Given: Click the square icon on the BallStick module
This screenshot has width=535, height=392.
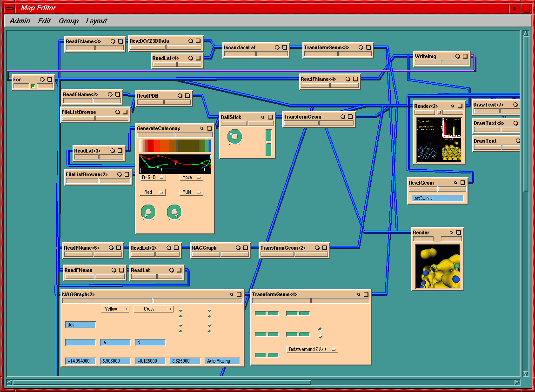Looking at the screenshot, I should (x=270, y=118).
